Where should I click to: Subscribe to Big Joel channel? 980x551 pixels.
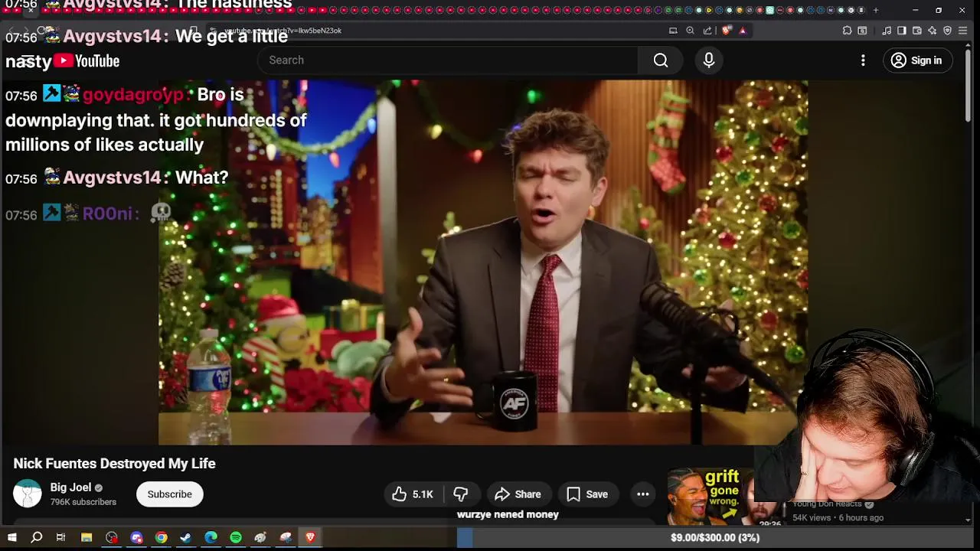coord(169,494)
